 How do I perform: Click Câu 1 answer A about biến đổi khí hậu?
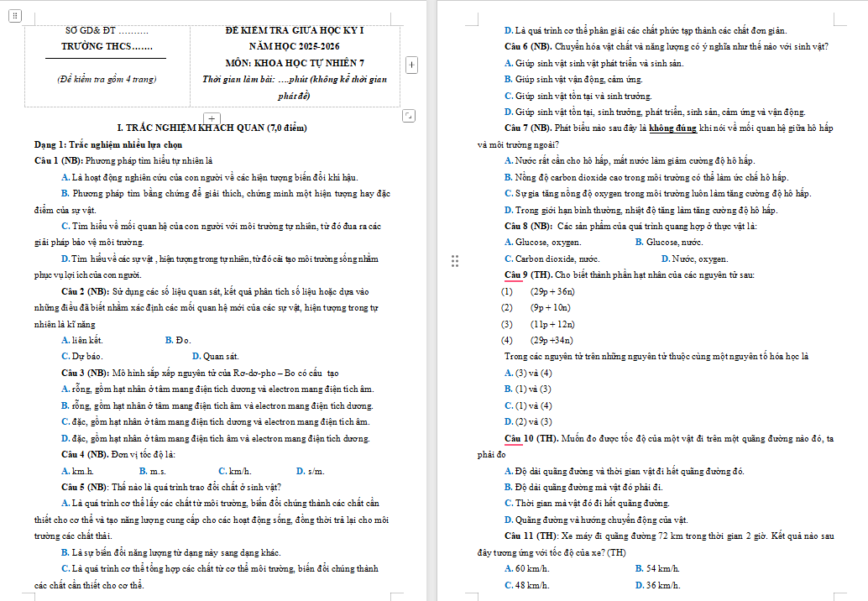click(x=210, y=177)
